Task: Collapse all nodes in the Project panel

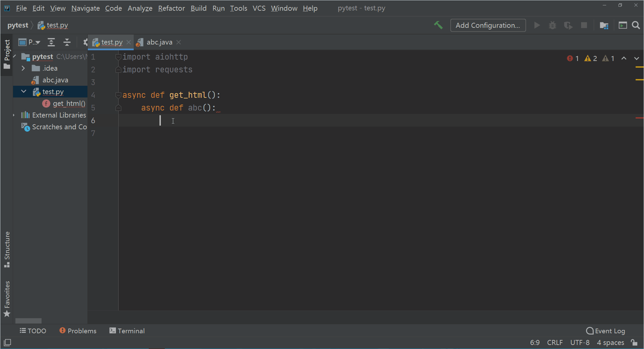Action: [x=67, y=42]
